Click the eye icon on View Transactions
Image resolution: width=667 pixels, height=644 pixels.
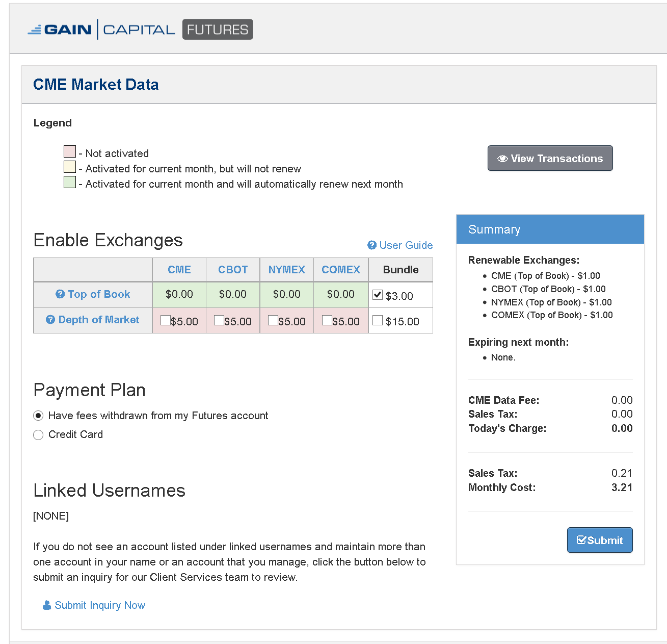pos(502,159)
